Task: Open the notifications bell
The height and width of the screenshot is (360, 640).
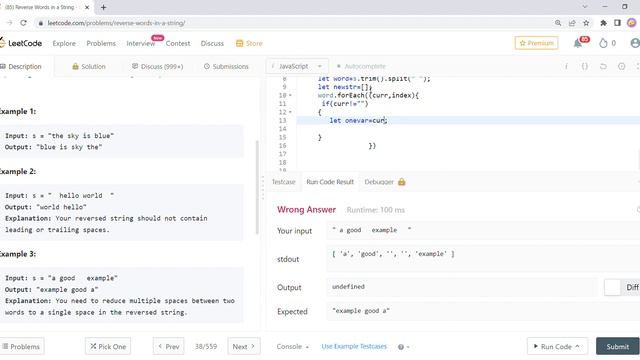Action: point(578,43)
